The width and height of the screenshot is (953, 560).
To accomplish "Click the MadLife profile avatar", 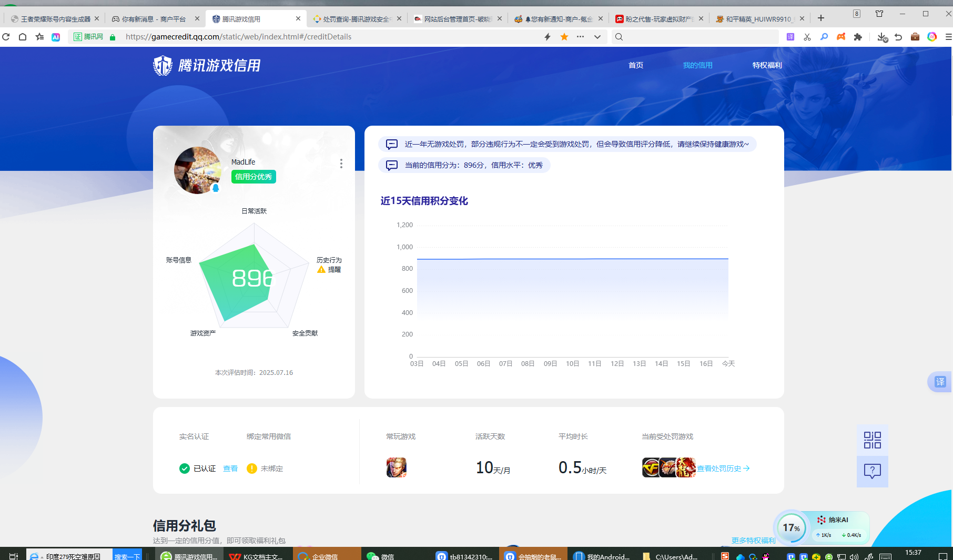I will coord(198,170).
